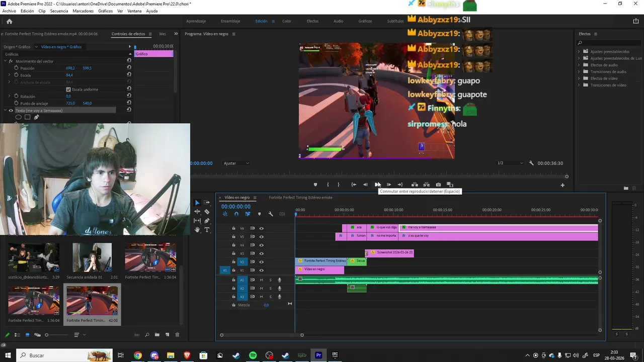644x362 pixels.
Task: Open timeline settings wrench
Action: [271, 214]
